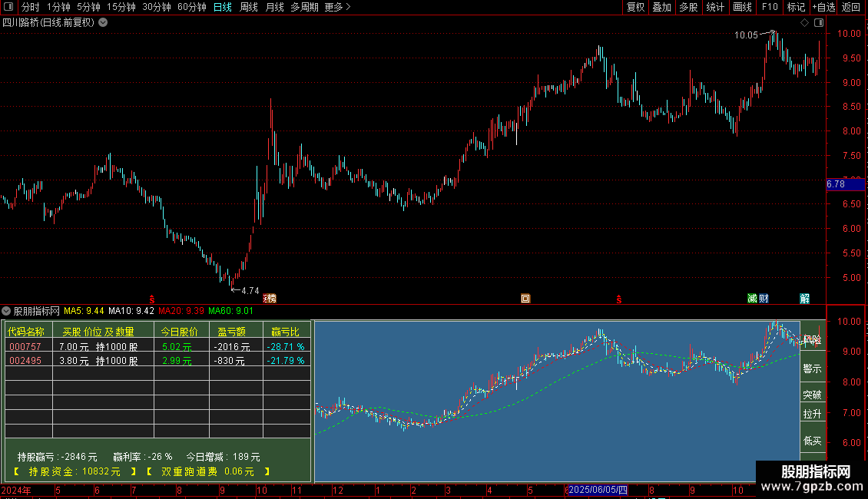The image size is (868, 499).
Task: Open the 四川路桥 chart settings dropdown
Action: tap(103, 23)
